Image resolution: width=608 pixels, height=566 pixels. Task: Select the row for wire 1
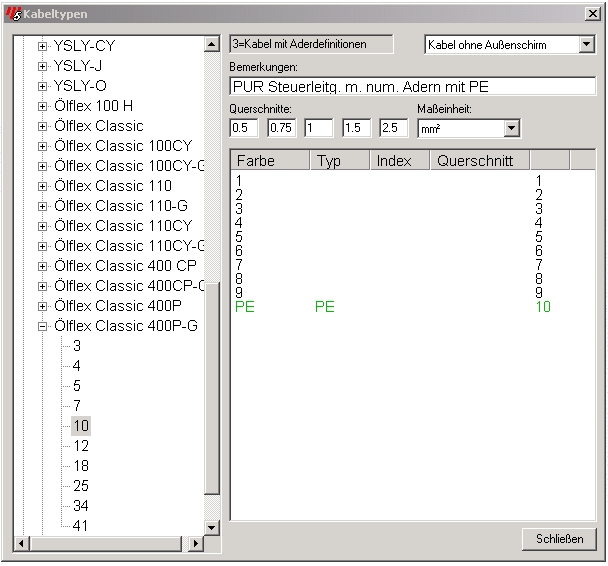(413, 181)
